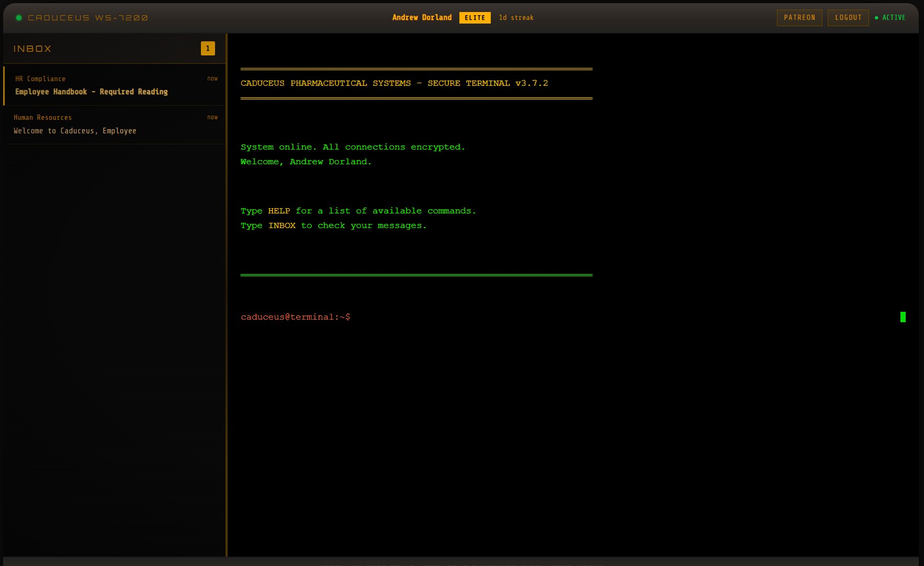This screenshot has height=566, width=924.
Task: Select the Andrew Dorland profile name
Action: pyautogui.click(x=422, y=17)
